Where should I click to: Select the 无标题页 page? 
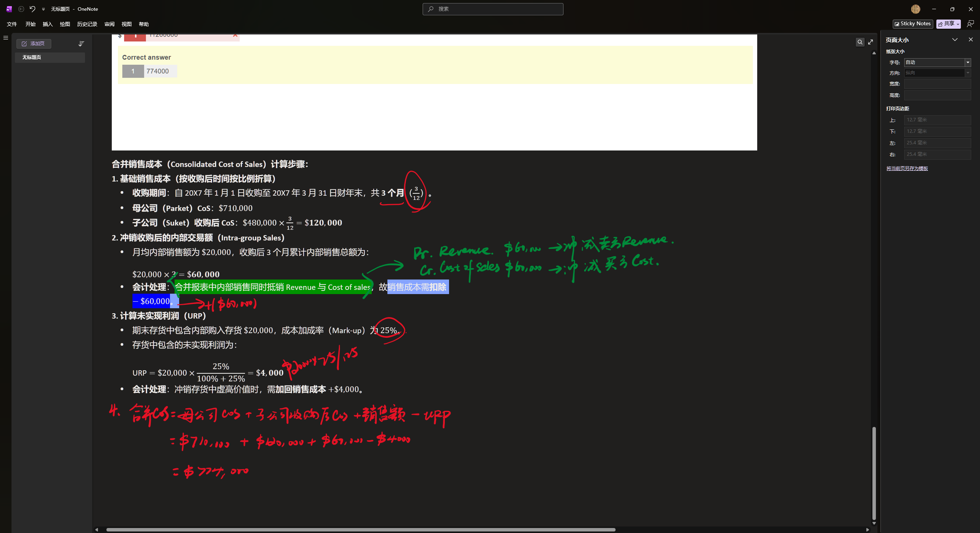(x=50, y=57)
